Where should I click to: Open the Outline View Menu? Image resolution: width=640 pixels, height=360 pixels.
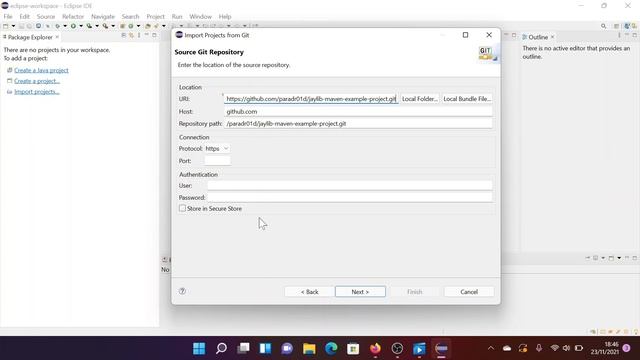point(619,36)
